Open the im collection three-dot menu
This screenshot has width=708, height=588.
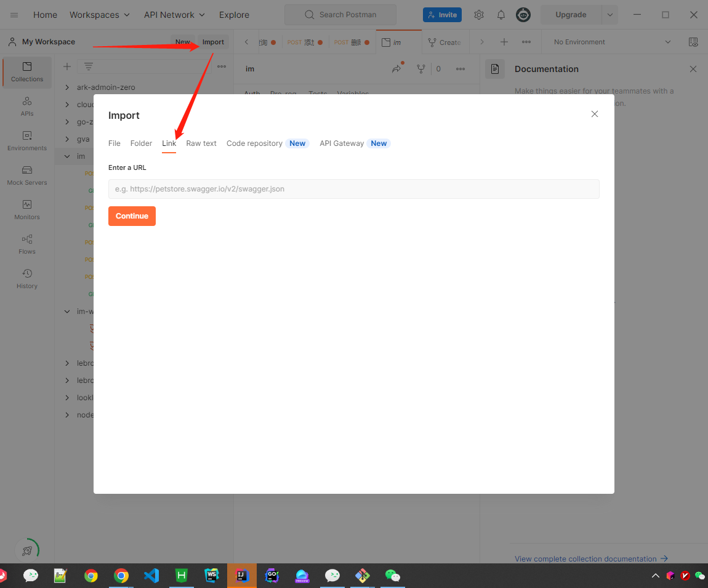point(460,69)
